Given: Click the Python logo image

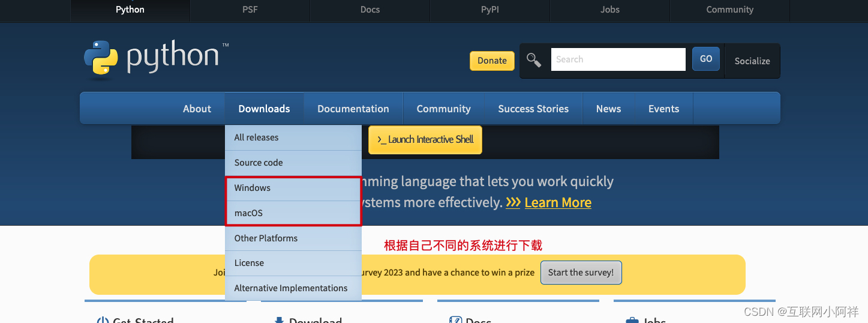Looking at the screenshot, I should (x=156, y=59).
